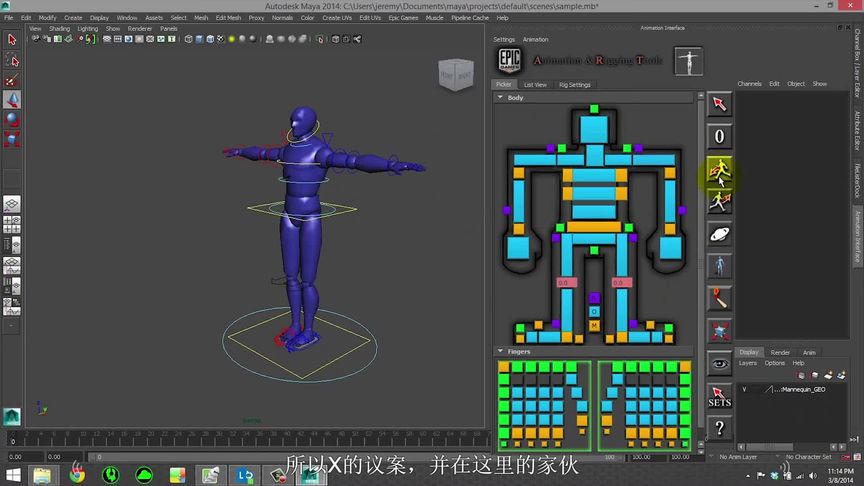Select the Move tool in left toolbox
The image size is (864, 486).
tap(12, 100)
